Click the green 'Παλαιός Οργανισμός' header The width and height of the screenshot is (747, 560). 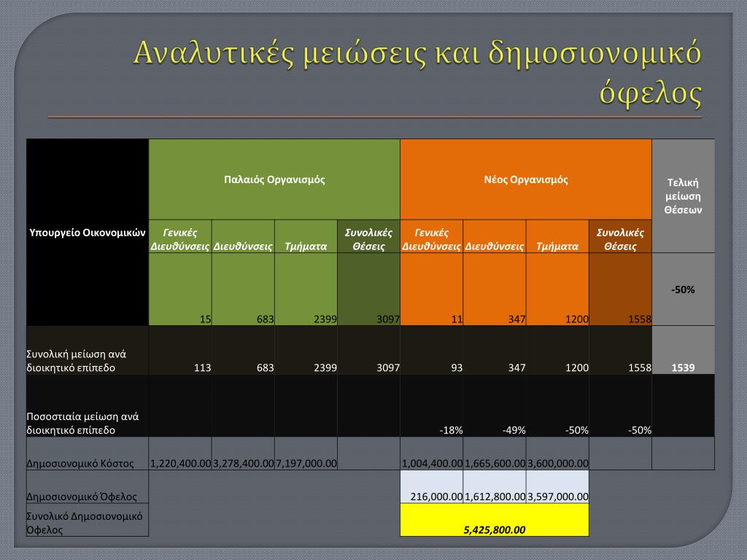pos(274,179)
